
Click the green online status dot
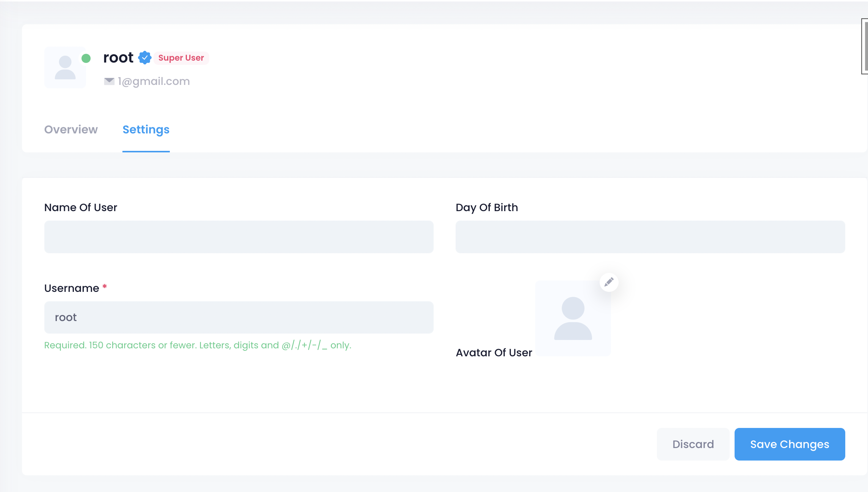86,58
